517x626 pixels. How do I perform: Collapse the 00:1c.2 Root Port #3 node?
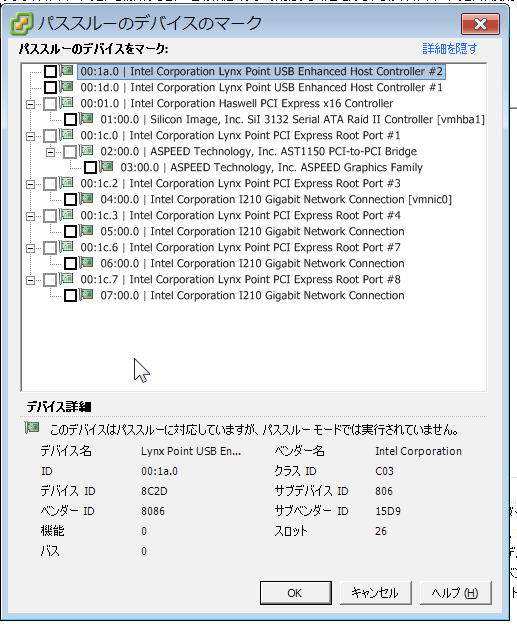click(30, 184)
